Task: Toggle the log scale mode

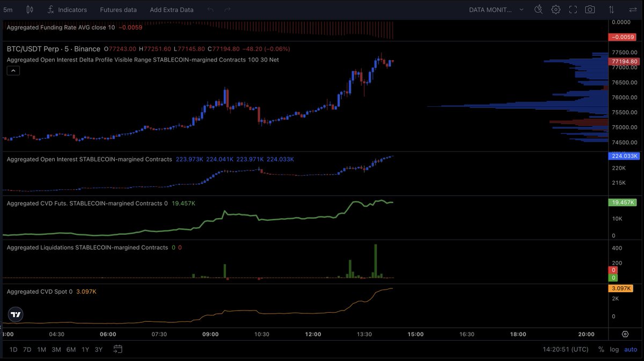Action: 614,349
